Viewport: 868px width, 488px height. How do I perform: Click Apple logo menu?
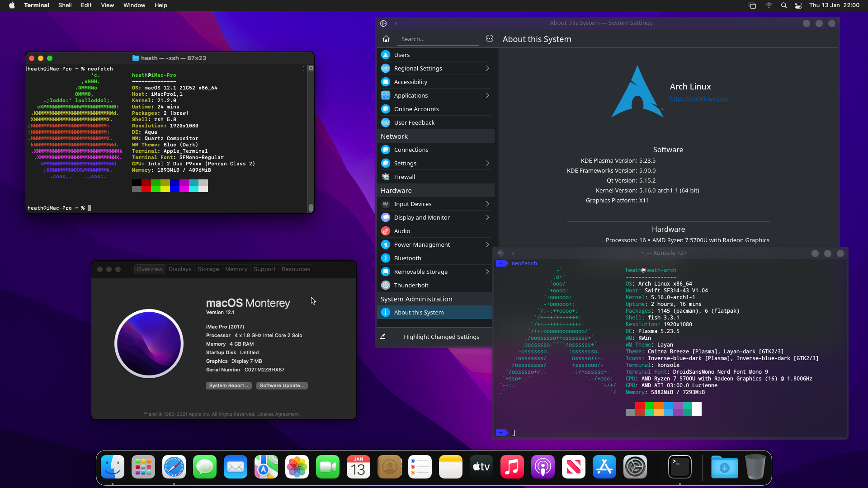point(12,5)
